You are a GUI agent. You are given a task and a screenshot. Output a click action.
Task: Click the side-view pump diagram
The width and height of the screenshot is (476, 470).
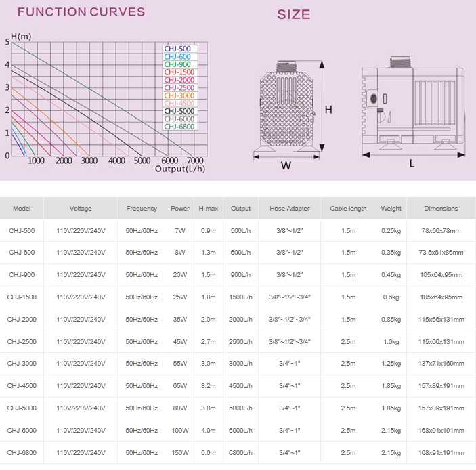(x=412, y=106)
